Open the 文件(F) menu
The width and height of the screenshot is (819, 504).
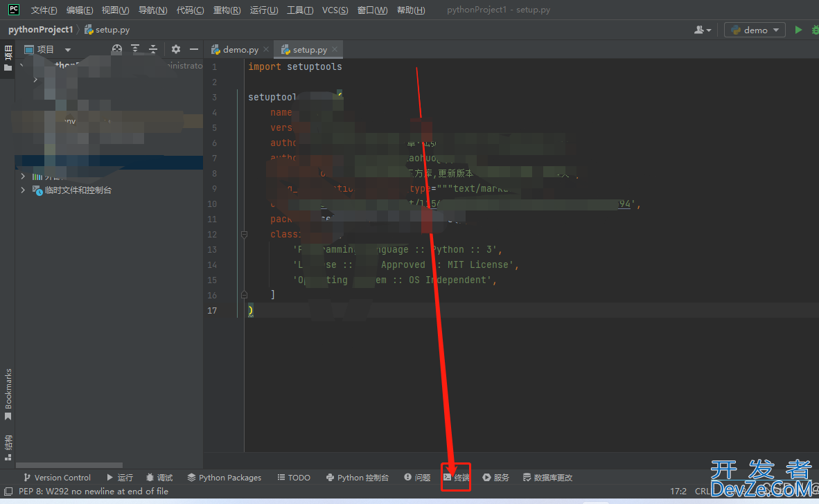click(44, 10)
